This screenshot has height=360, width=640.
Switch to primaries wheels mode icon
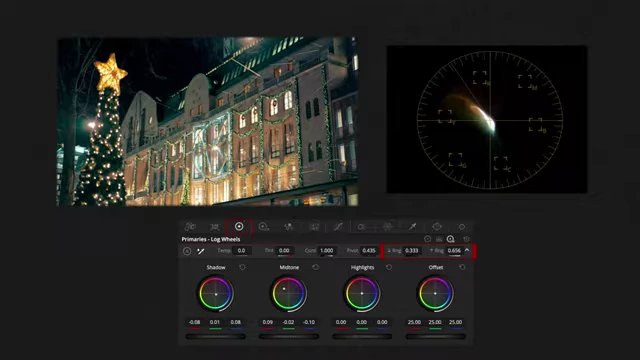427,239
